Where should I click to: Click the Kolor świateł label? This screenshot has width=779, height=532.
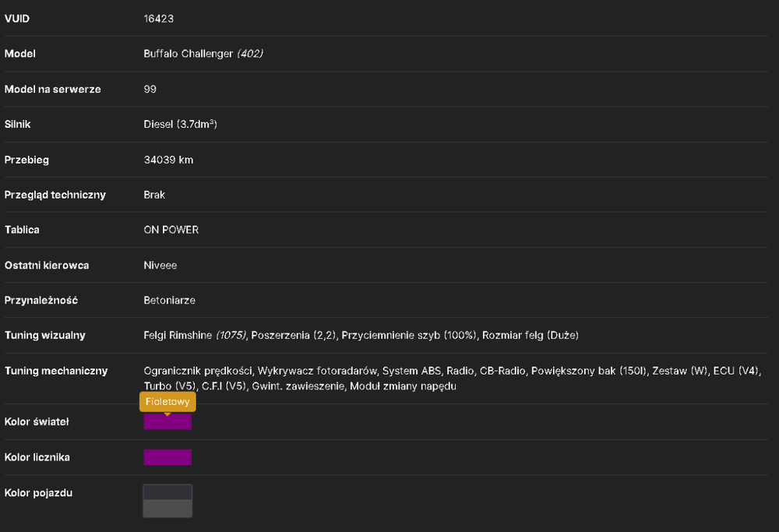tap(37, 421)
